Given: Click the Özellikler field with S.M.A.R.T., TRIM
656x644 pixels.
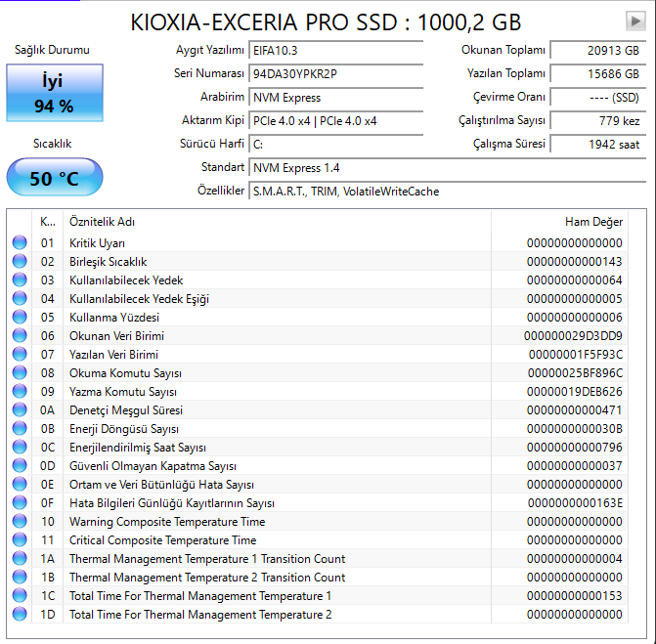Looking at the screenshot, I should (x=447, y=192).
